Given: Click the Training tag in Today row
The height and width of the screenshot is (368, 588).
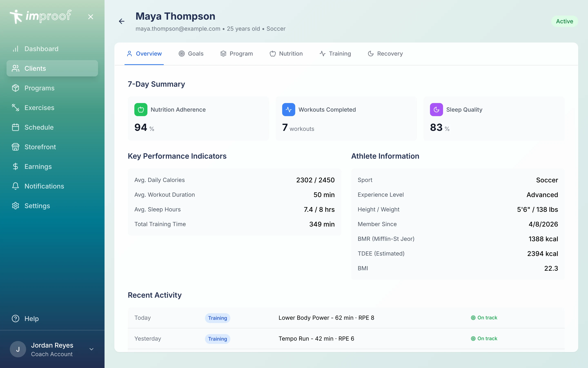Looking at the screenshot, I should (x=217, y=318).
